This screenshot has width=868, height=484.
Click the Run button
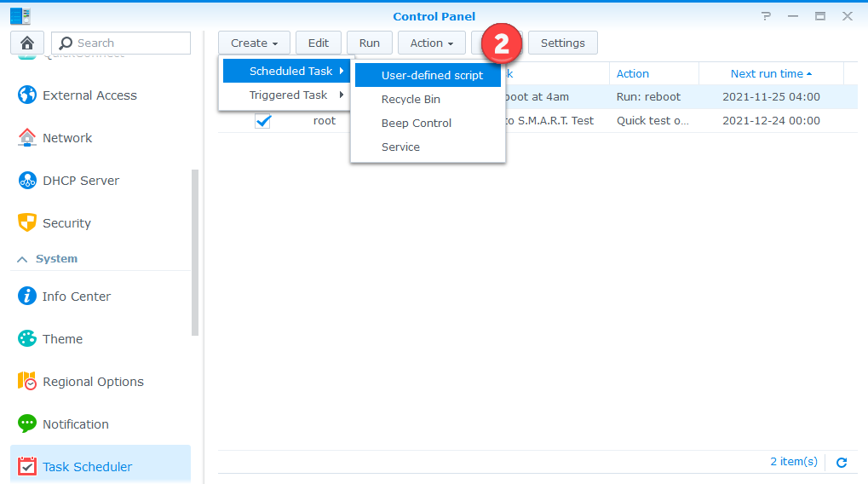click(x=370, y=43)
